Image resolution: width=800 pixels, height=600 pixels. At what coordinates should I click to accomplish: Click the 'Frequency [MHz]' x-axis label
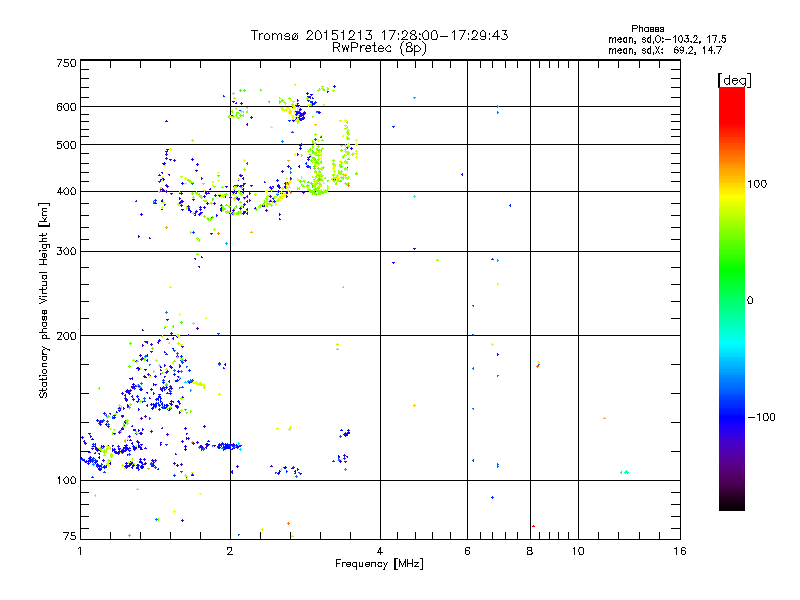pyautogui.click(x=379, y=564)
